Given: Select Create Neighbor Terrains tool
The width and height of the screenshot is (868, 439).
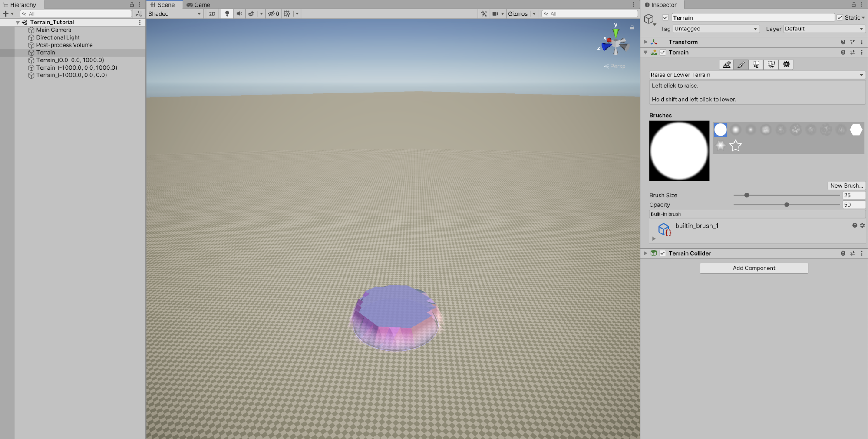Looking at the screenshot, I should [726, 64].
